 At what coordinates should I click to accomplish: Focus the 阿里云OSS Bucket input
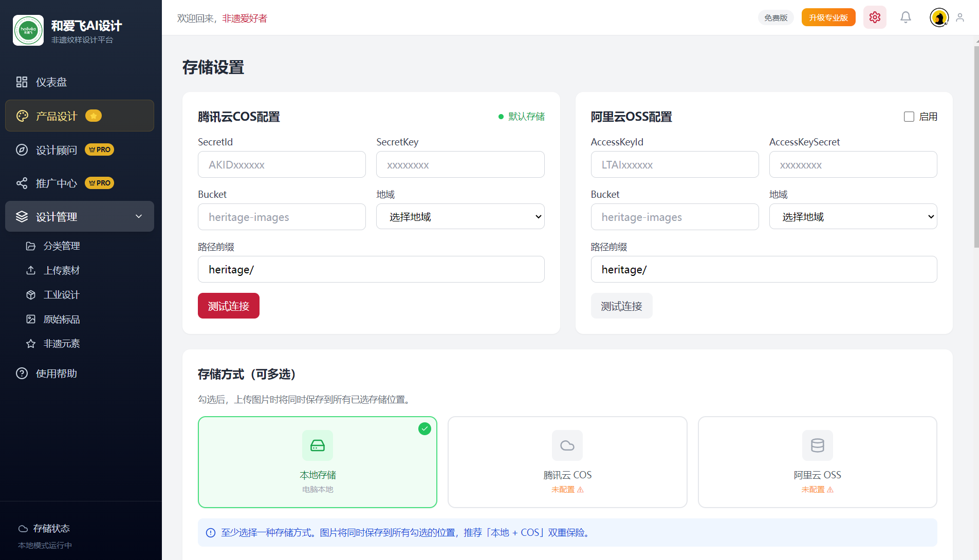(x=675, y=217)
